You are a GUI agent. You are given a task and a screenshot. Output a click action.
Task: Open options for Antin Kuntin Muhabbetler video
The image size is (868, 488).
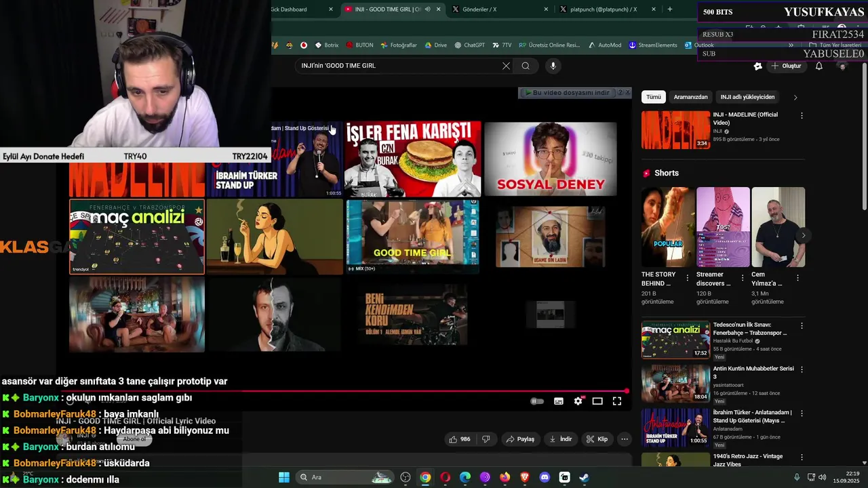pyautogui.click(x=802, y=370)
